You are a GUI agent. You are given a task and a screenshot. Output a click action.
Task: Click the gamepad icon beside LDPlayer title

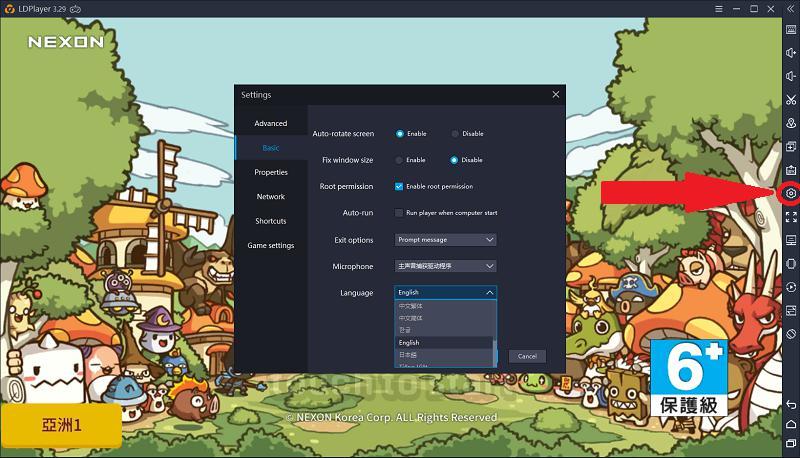[76, 9]
